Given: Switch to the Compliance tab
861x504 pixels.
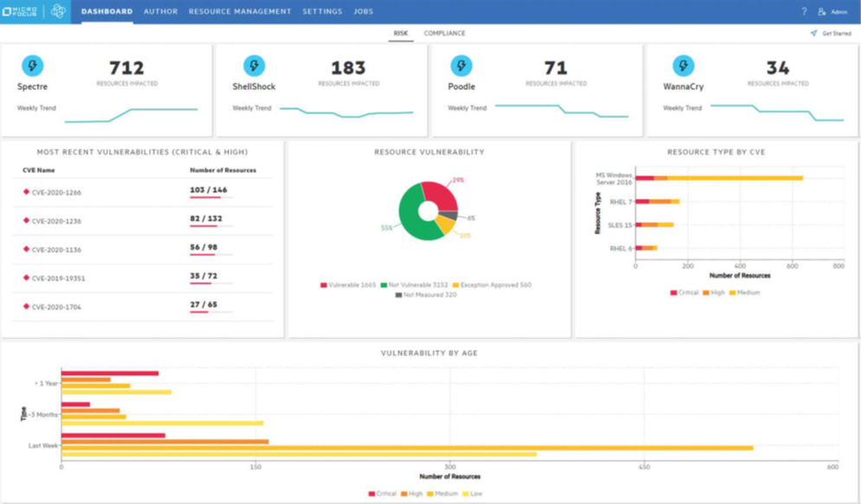Looking at the screenshot, I should 444,34.
